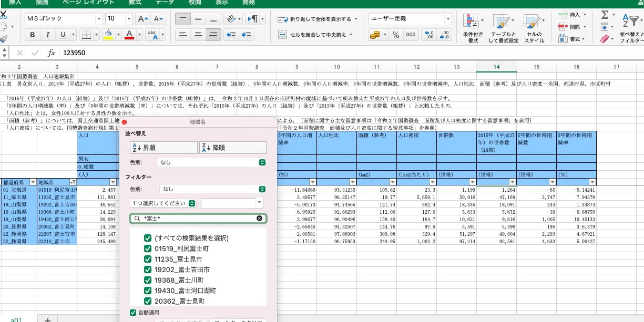Clear the filter search field text

click(x=259, y=219)
